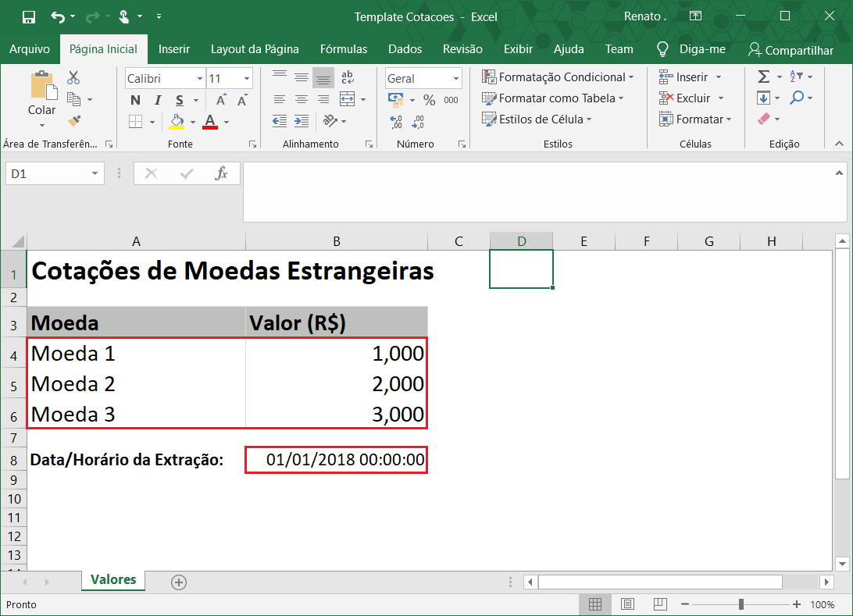Open the Name Box D1 dropdown
This screenshot has width=853, height=616.
pos(95,173)
